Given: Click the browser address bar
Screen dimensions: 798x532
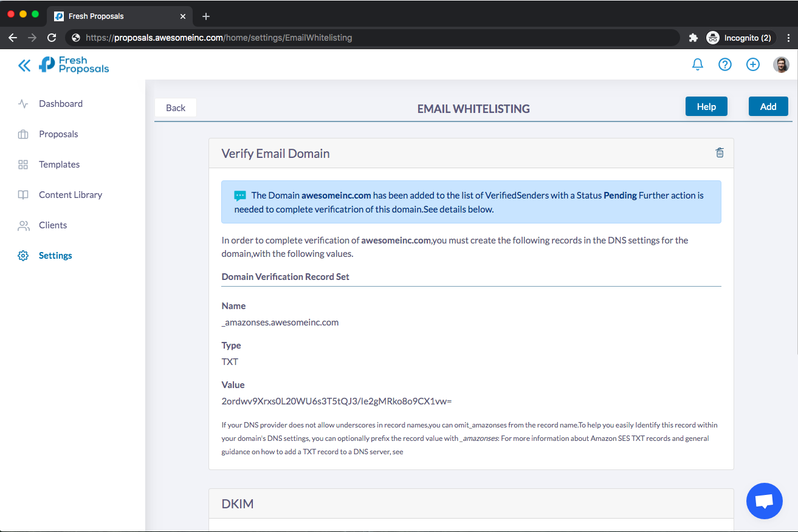Looking at the screenshot, I should 372,38.
